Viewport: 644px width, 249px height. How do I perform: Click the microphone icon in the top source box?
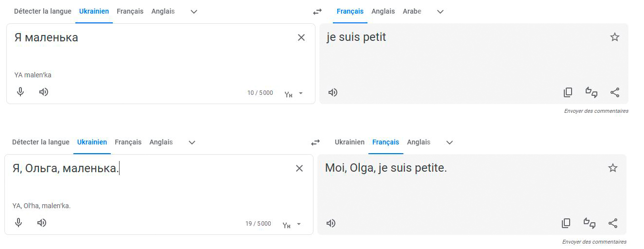[x=20, y=92]
